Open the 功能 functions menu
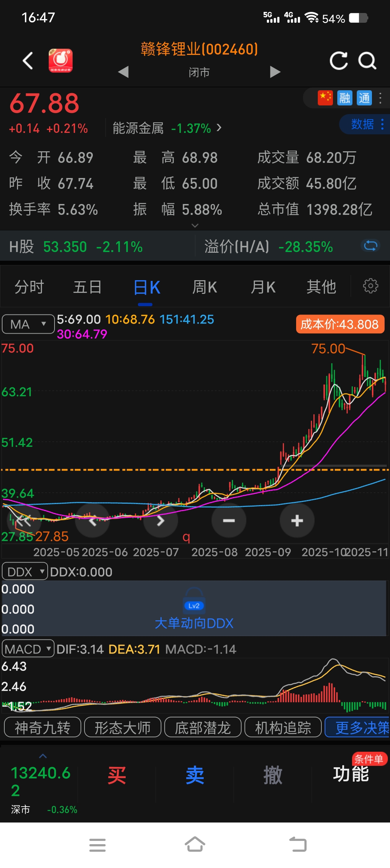 351,775
